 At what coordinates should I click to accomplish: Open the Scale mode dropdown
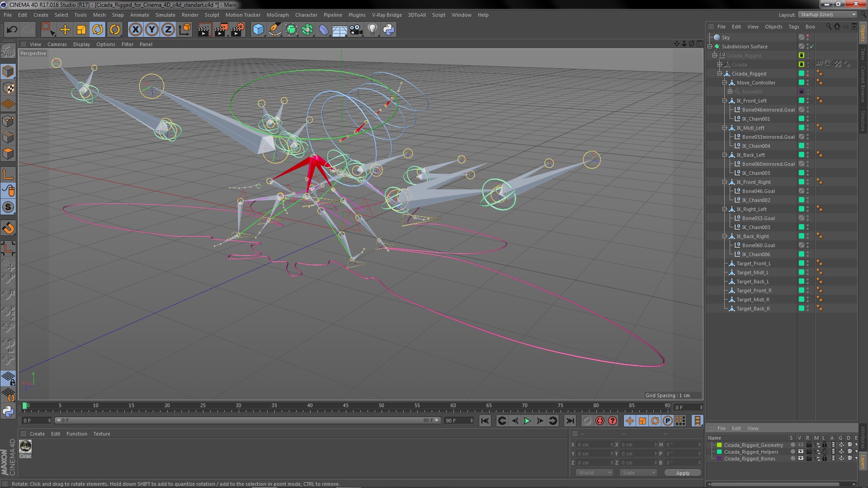638,473
